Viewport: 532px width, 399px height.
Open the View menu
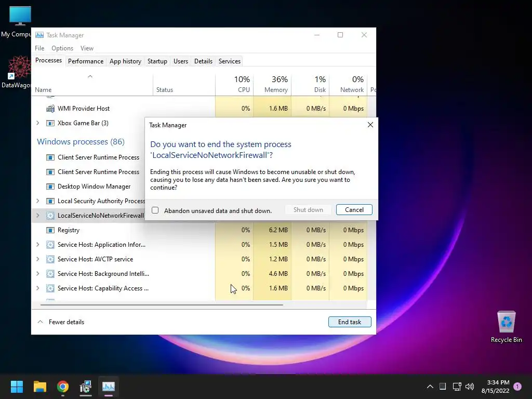pyautogui.click(x=87, y=48)
